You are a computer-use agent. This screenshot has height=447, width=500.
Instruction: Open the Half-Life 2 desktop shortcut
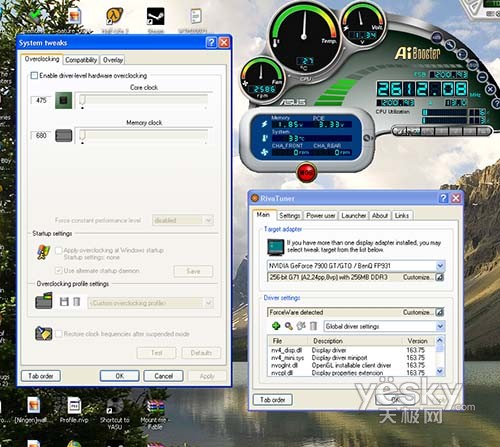point(114,20)
